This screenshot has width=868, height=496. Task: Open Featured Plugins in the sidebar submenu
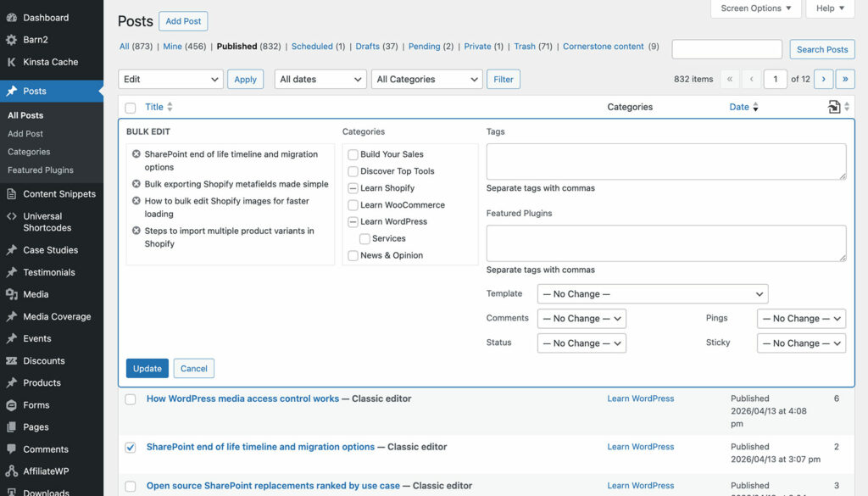[x=41, y=170]
